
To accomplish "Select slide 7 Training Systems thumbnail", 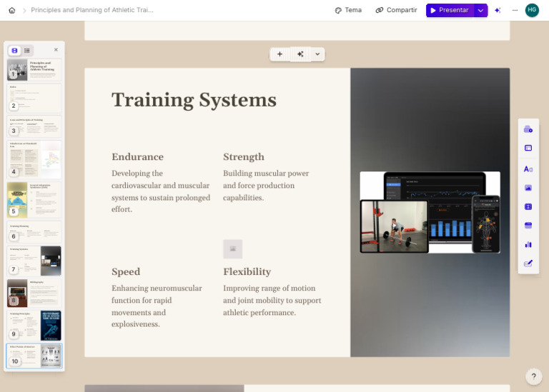I will [34, 261].
